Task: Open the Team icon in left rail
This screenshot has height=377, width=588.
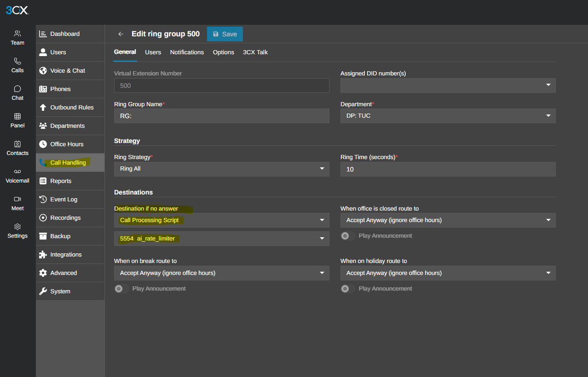Action: tap(17, 34)
